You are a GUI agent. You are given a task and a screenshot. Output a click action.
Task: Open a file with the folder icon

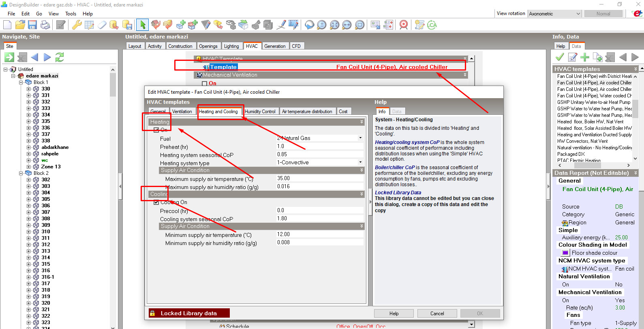pos(20,25)
